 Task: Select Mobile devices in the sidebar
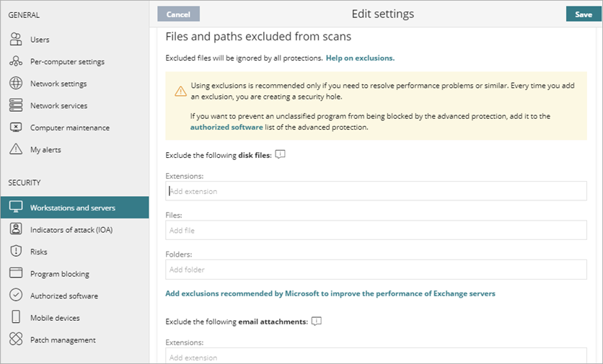point(55,318)
